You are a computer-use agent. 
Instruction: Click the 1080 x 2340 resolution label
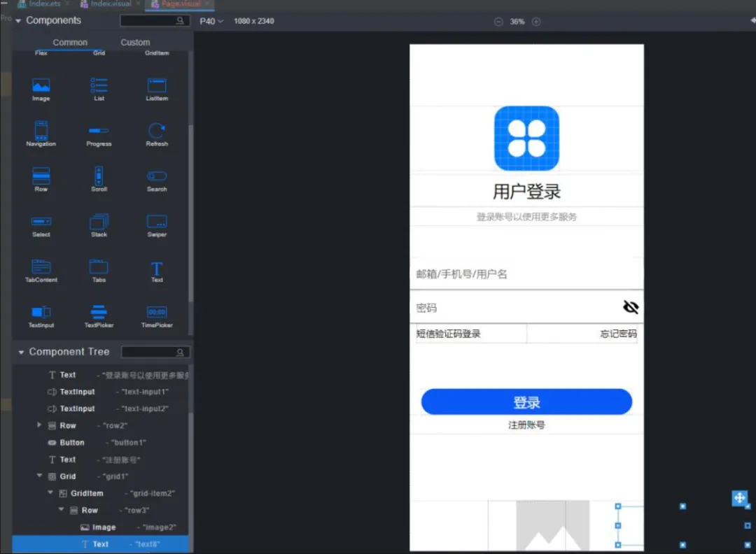(x=254, y=21)
